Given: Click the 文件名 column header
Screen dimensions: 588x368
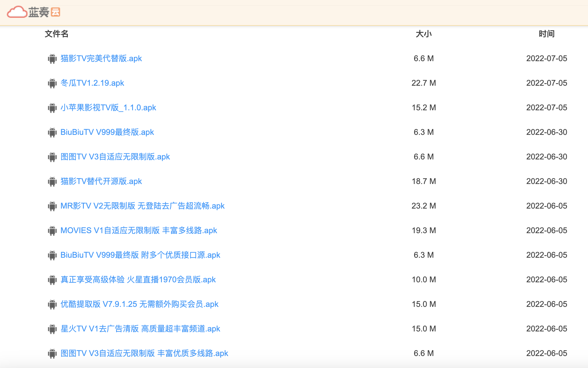Looking at the screenshot, I should coord(56,34).
